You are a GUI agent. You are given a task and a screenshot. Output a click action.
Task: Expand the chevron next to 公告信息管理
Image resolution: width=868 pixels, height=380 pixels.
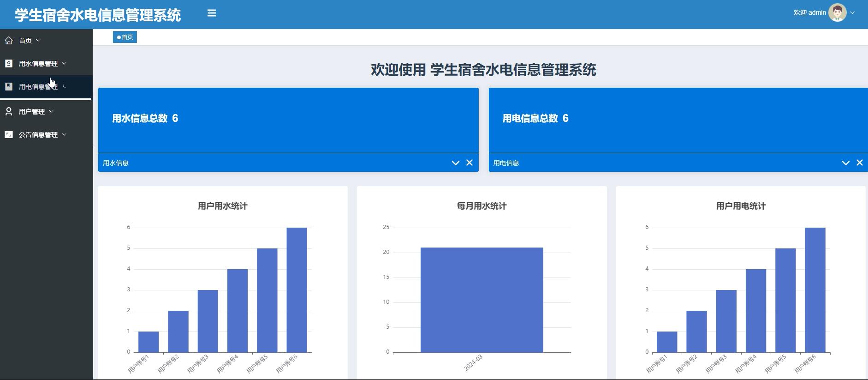click(x=64, y=135)
